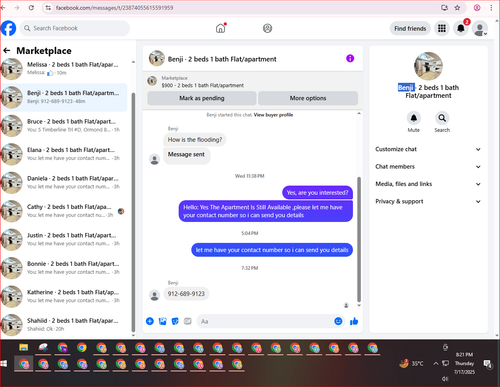Screen dimensions: 500x387
Task: Open Bruce's conversation
Action: pyautogui.click(x=64, y=126)
